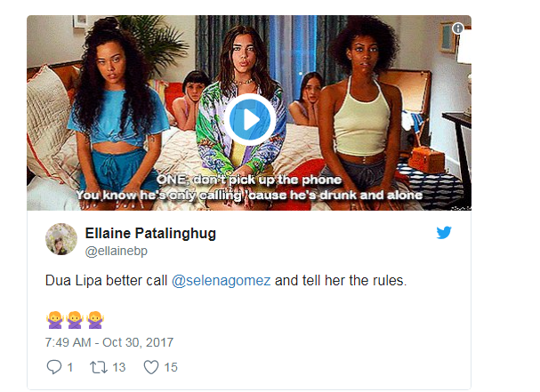The width and height of the screenshot is (540, 392).
Task: Like the tweet with the heart icon
Action: coord(149,366)
